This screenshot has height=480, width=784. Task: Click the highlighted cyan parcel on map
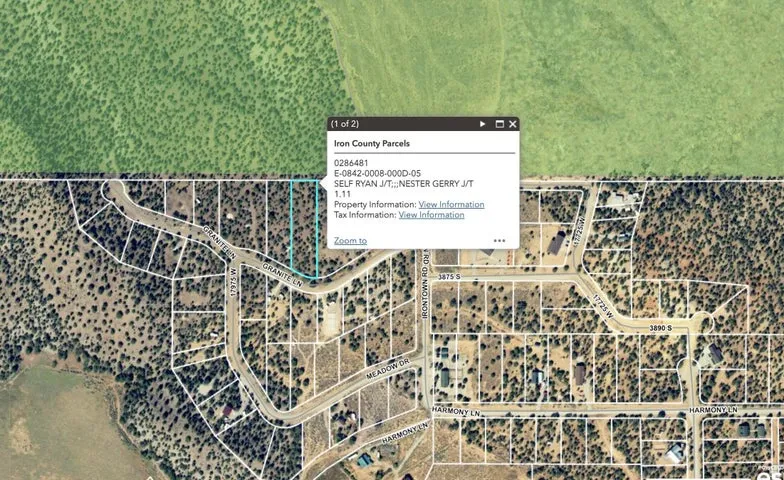tap(304, 228)
